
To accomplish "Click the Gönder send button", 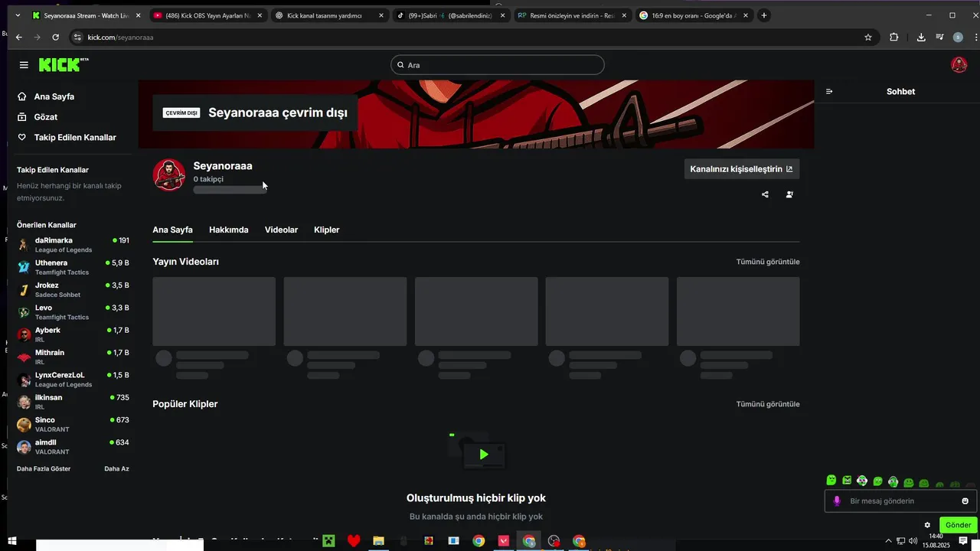I will click(x=959, y=525).
